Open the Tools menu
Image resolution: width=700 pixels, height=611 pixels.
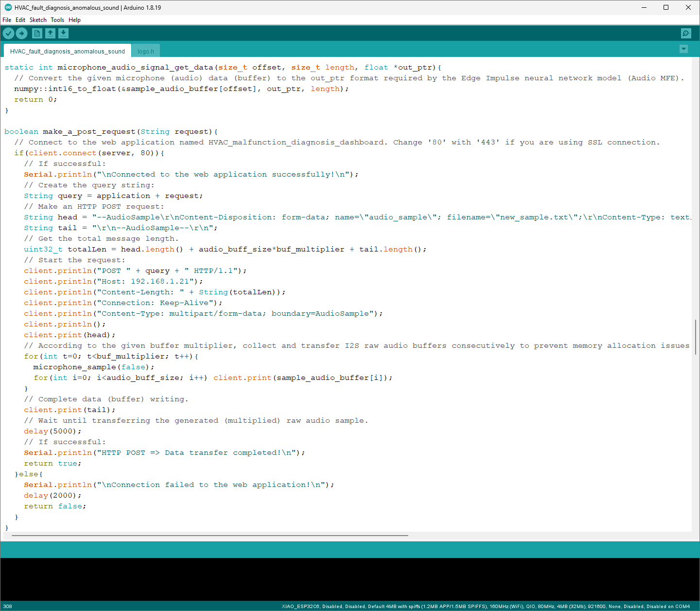[x=57, y=20]
